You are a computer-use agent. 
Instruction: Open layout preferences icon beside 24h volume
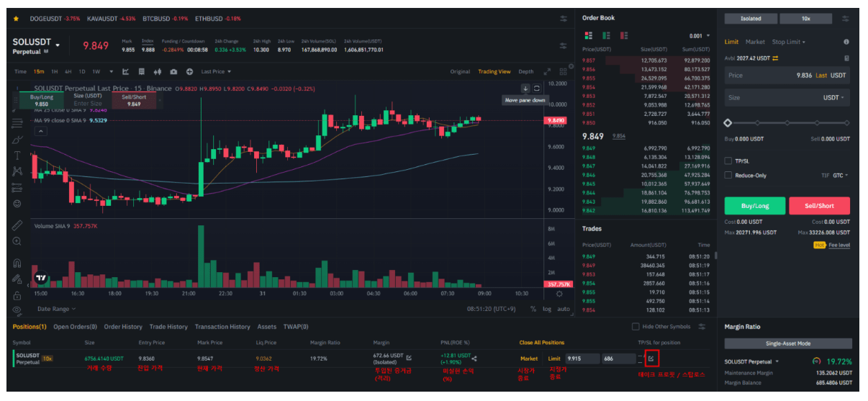pyautogui.click(x=564, y=45)
